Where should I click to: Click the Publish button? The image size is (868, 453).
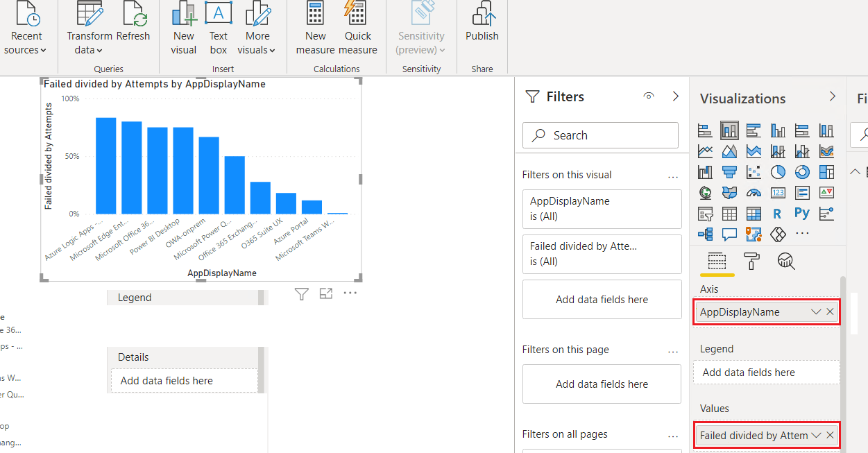coord(482,29)
